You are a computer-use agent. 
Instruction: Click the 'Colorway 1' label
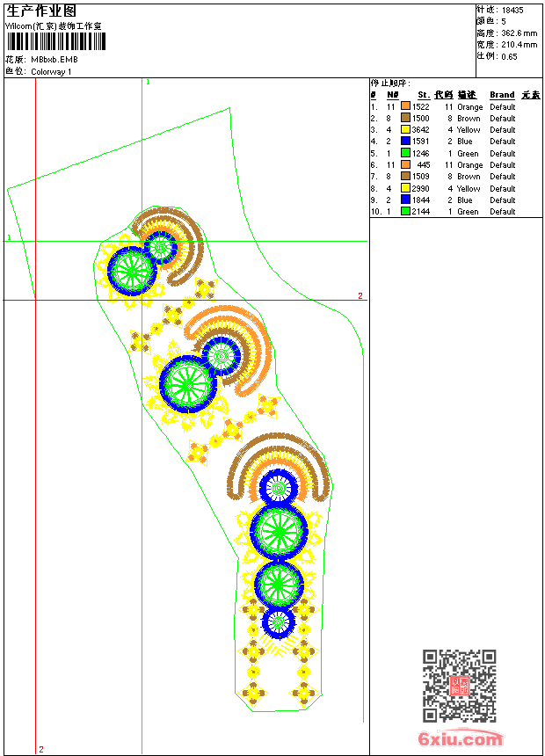(x=51, y=72)
